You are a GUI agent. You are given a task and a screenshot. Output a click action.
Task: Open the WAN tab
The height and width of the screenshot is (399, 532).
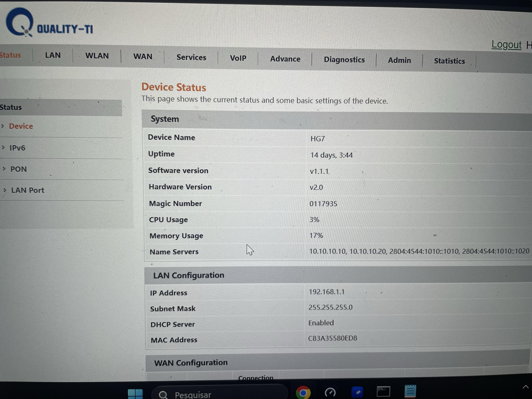pos(143,56)
